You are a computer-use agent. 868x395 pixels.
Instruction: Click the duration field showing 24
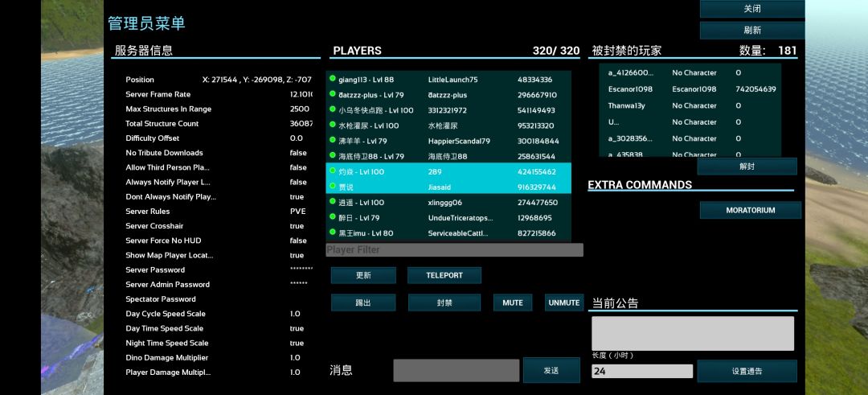click(x=642, y=371)
